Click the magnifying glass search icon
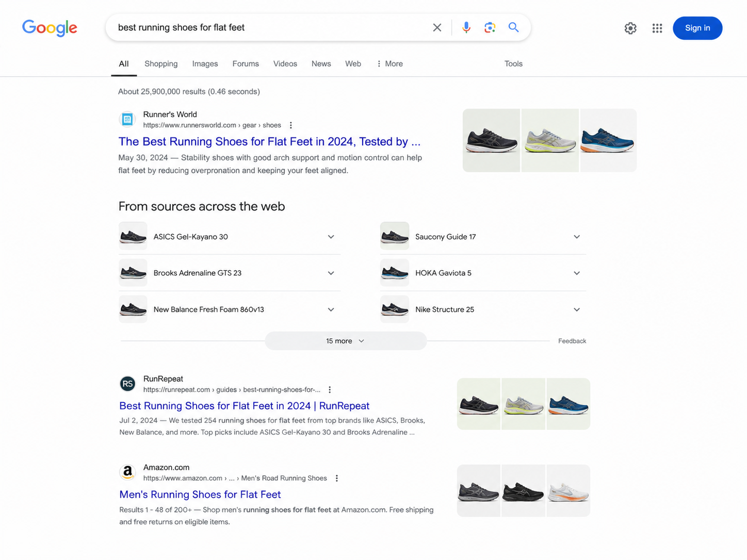 [513, 27]
